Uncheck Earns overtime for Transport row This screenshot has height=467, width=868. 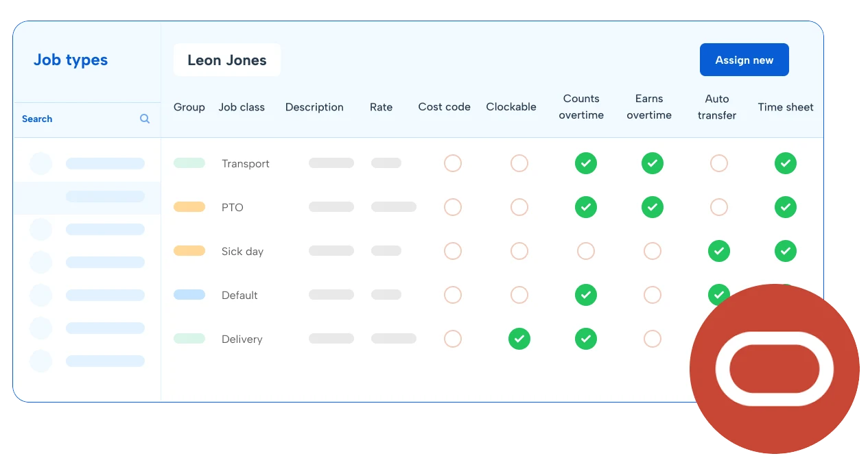click(x=653, y=163)
